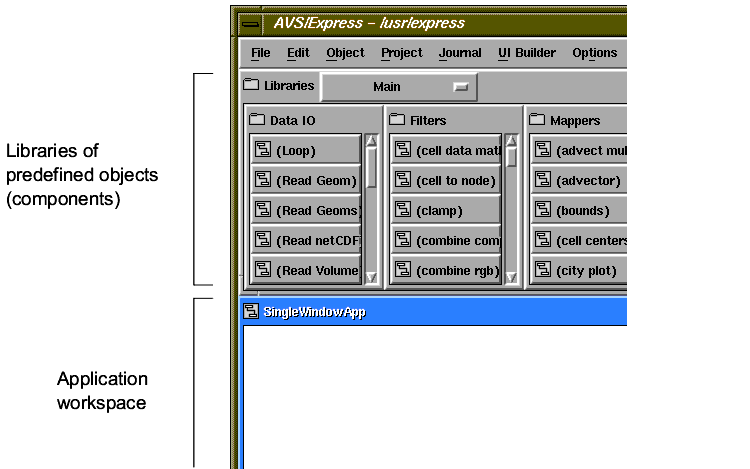This screenshot has width=750, height=469.
Task: Click the city plot object icon
Action: coord(543,270)
